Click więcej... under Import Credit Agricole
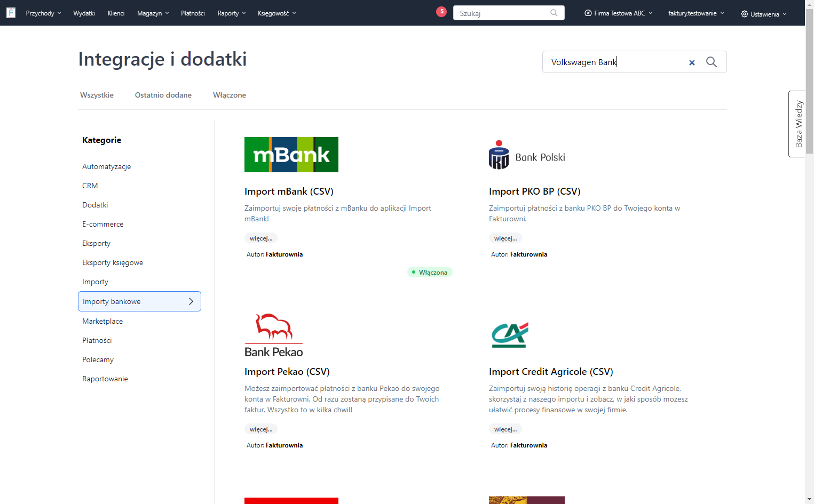 (505, 429)
